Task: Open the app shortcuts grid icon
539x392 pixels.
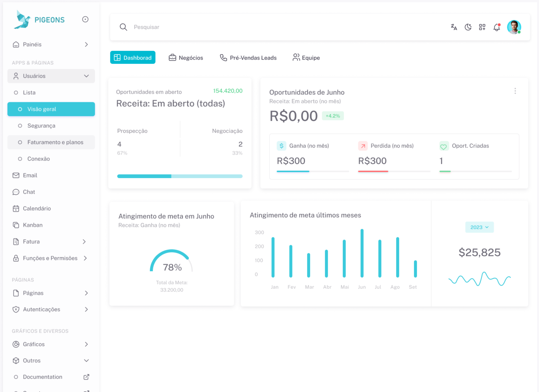Action: (482, 27)
